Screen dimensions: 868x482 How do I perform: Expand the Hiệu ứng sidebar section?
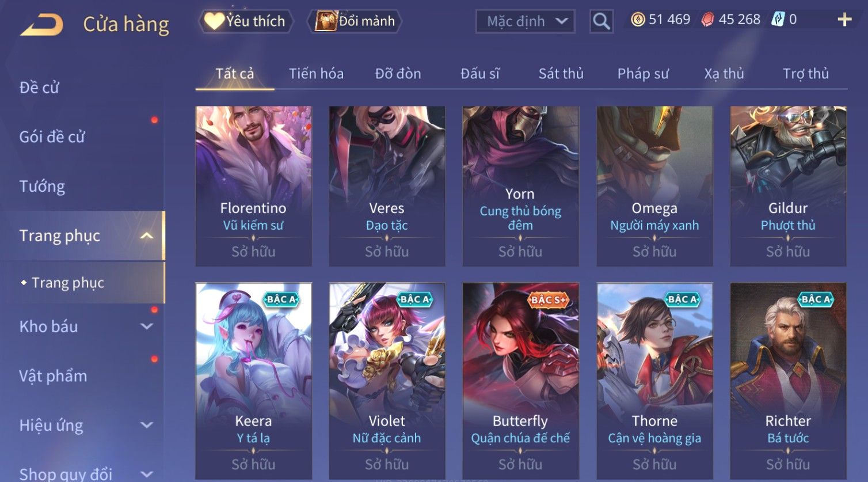point(147,425)
